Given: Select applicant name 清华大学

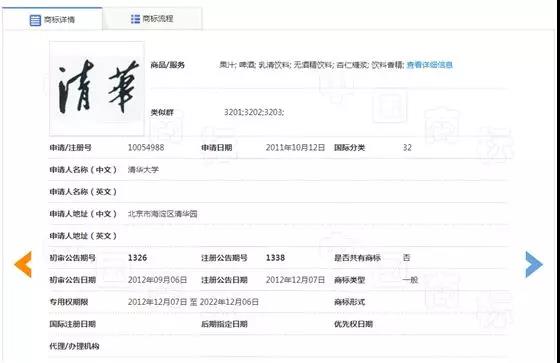Looking at the screenshot, I should tap(143, 170).
